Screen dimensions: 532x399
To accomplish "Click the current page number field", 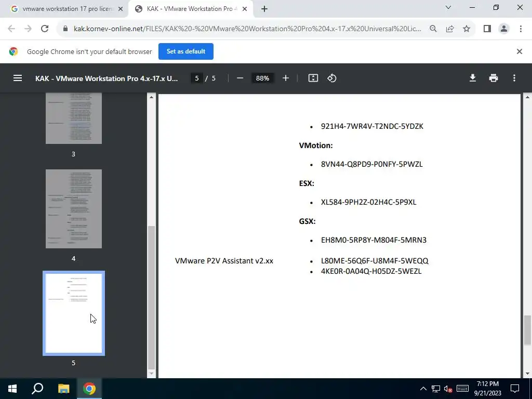I will point(197,78).
